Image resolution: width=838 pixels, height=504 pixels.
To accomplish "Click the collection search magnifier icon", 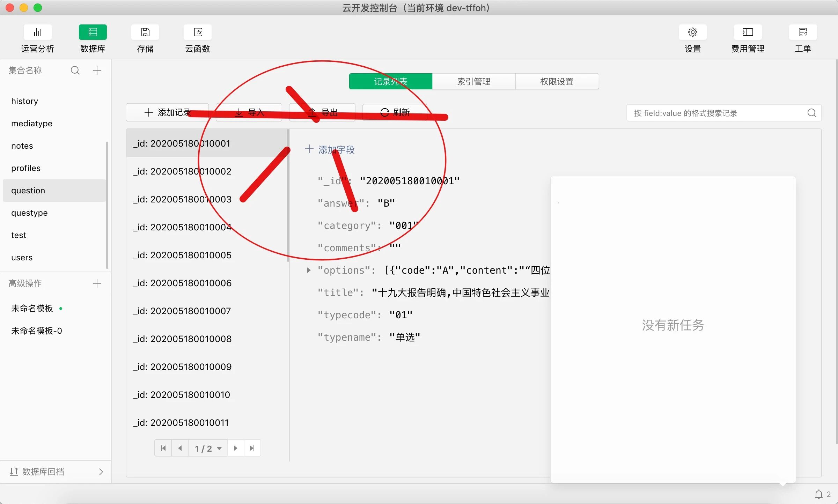I will coord(75,71).
